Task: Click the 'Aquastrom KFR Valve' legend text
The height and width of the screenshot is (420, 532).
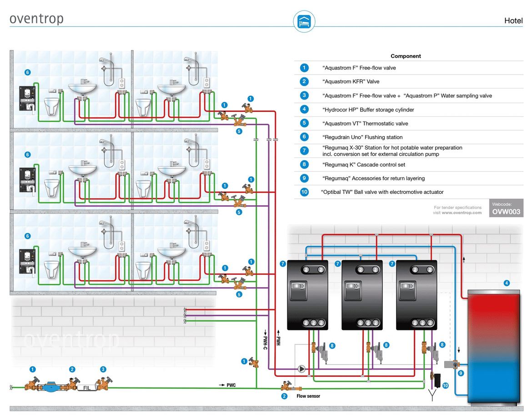Action: click(x=351, y=81)
